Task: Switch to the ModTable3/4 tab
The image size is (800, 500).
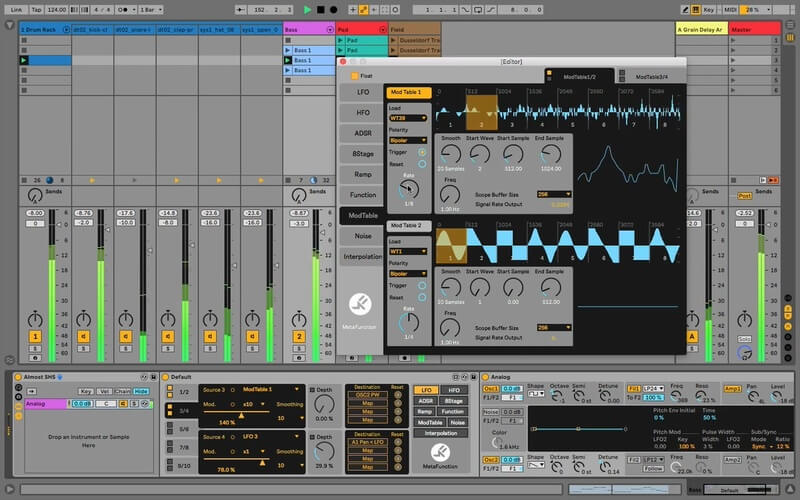Action: [652, 77]
